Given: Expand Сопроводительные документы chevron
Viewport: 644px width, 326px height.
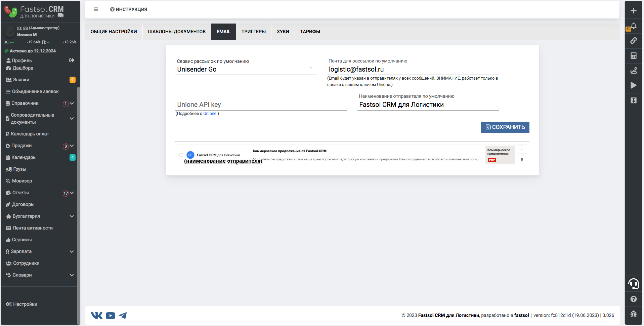Looking at the screenshot, I should click(72, 118).
